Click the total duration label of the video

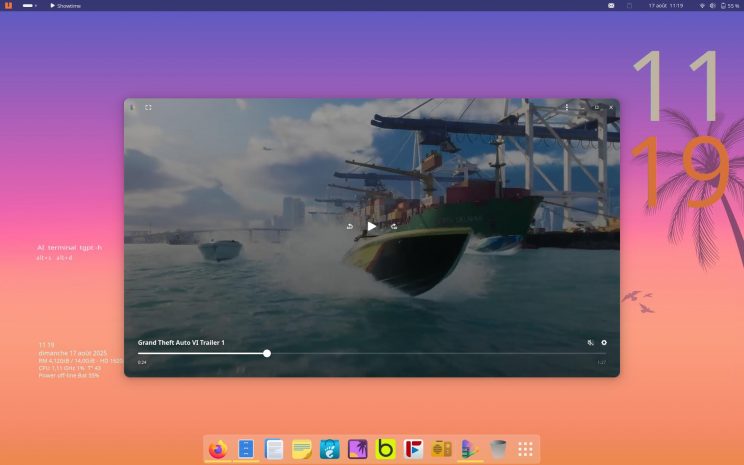point(601,363)
